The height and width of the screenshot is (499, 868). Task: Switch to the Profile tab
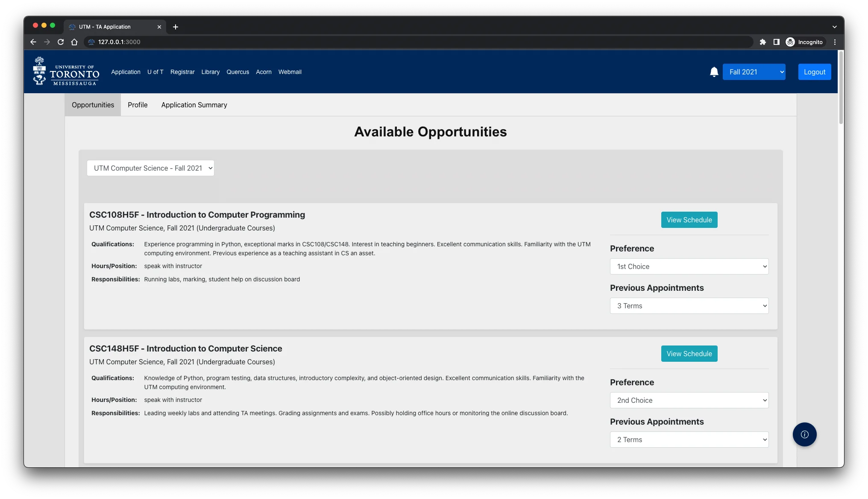138,105
